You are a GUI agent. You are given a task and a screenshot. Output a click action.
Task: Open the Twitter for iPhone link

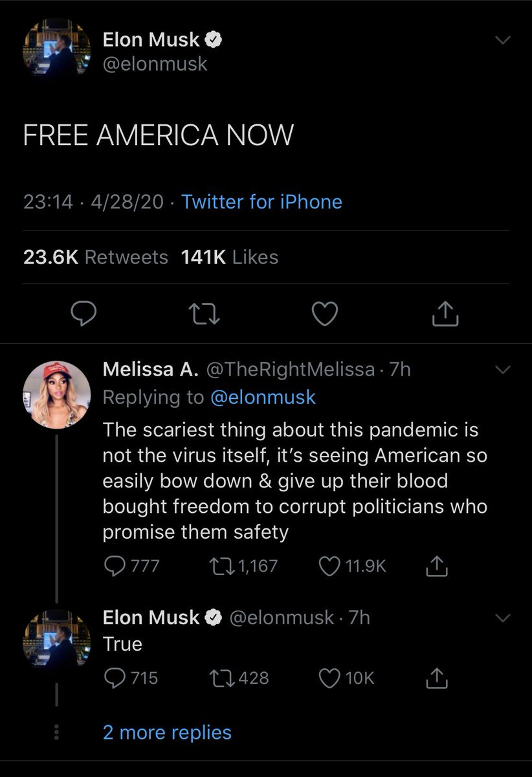pos(261,202)
